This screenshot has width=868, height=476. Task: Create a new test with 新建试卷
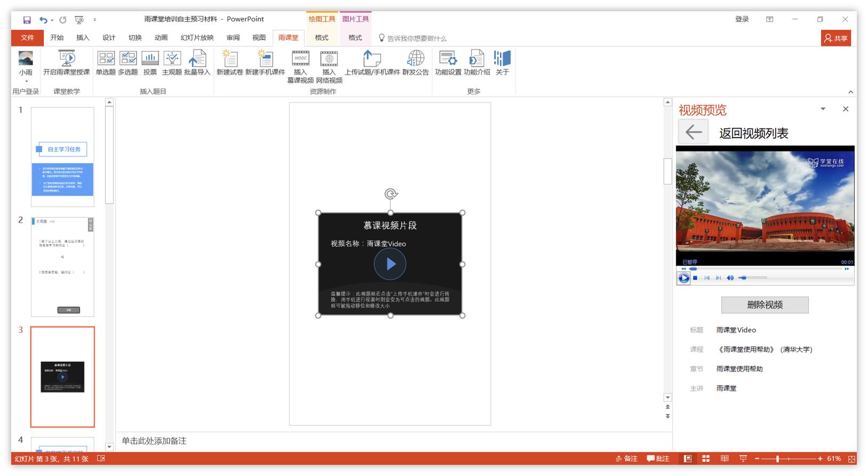coord(230,64)
